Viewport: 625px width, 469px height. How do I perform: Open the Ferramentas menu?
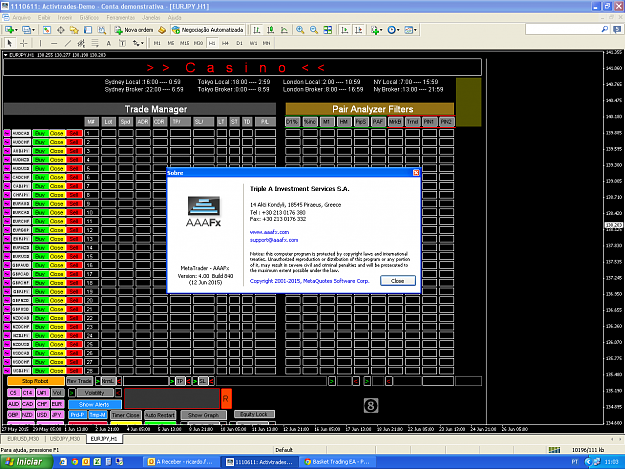120,18
